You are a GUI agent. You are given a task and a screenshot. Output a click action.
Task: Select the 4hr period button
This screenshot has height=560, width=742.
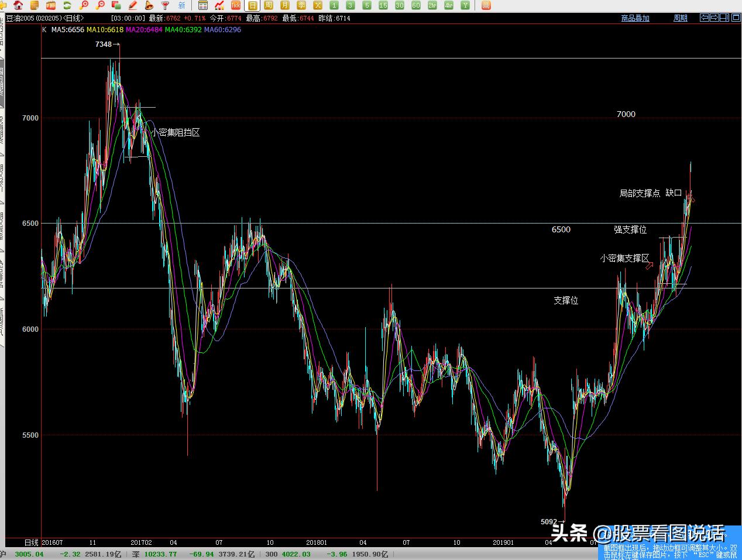click(x=449, y=5)
